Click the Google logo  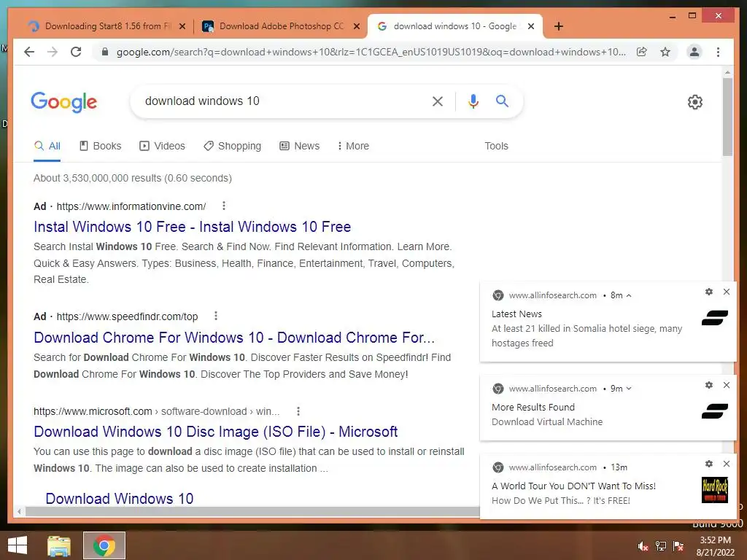[64, 102]
